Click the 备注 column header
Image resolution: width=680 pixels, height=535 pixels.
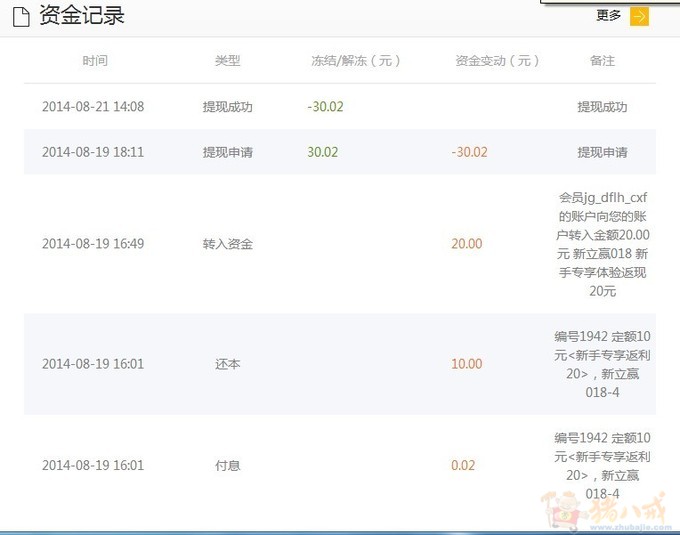click(x=602, y=61)
